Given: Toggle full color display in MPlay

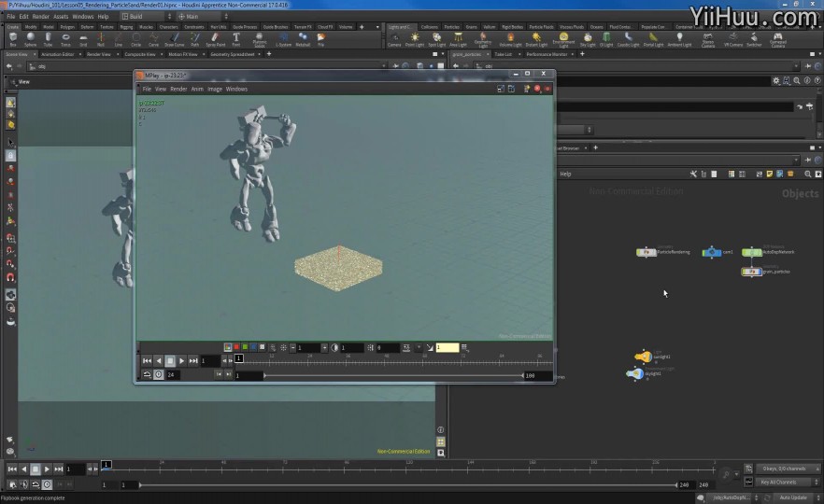Looking at the screenshot, I should point(228,347).
